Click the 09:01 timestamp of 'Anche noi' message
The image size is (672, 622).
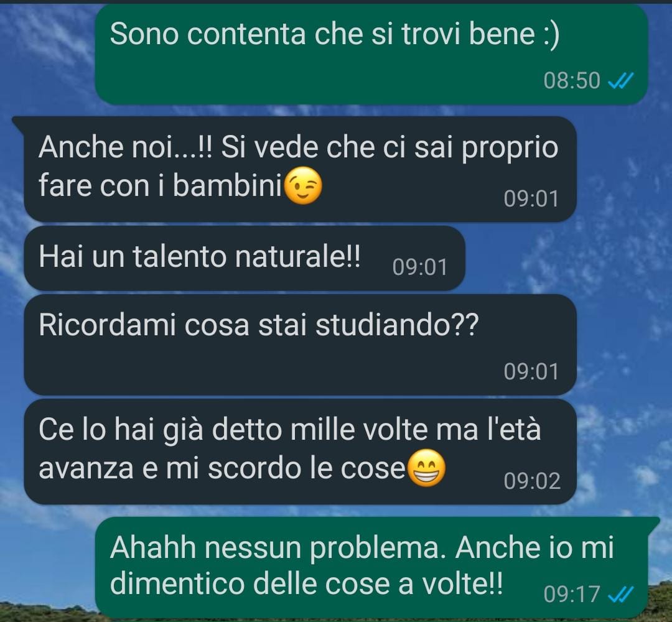click(531, 199)
